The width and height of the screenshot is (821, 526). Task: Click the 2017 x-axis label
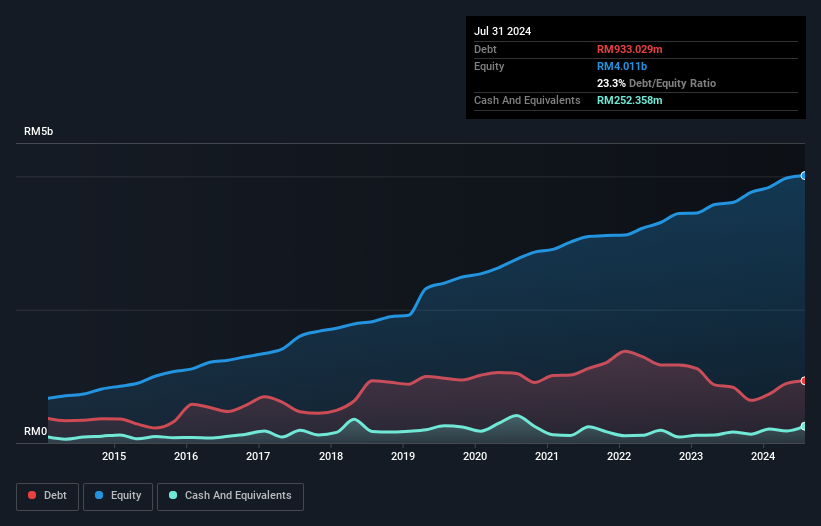pos(258,456)
